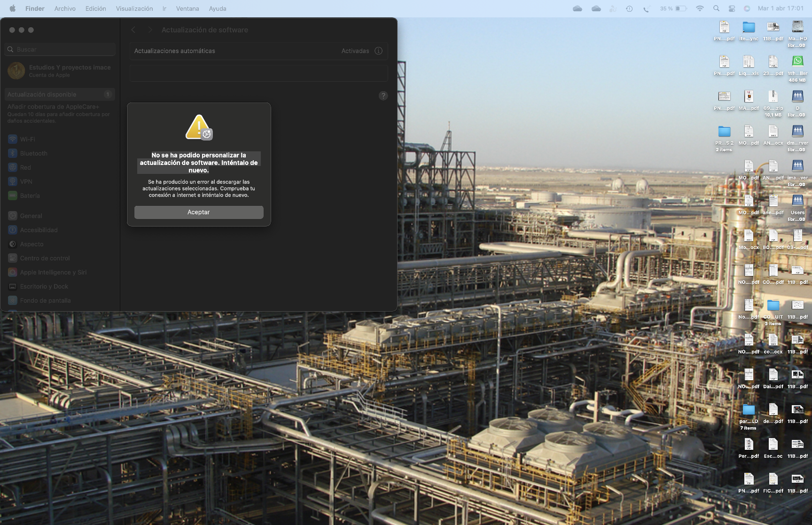Open Control Center icon in menu bar
Screen dimensions: 812x525
click(732, 8)
